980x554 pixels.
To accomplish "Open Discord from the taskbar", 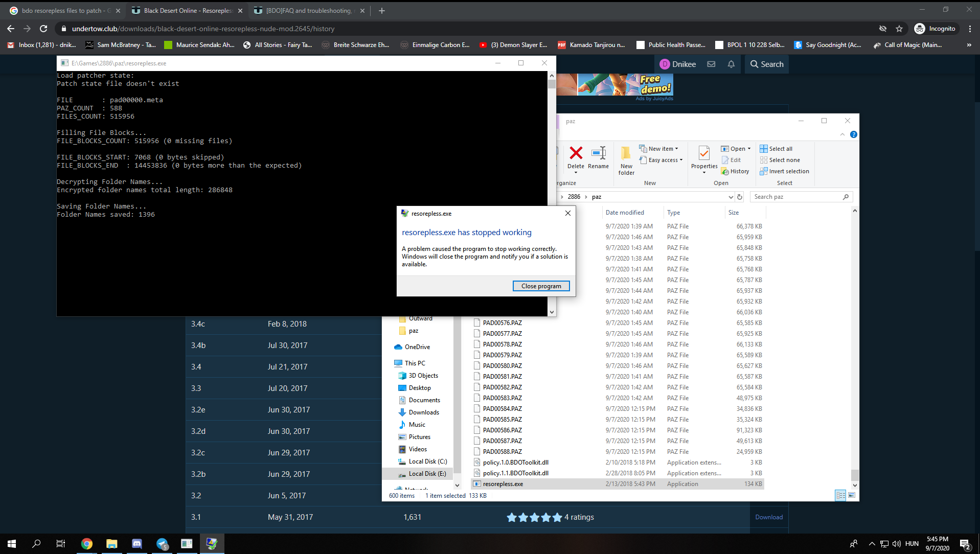I will pyautogui.click(x=136, y=543).
